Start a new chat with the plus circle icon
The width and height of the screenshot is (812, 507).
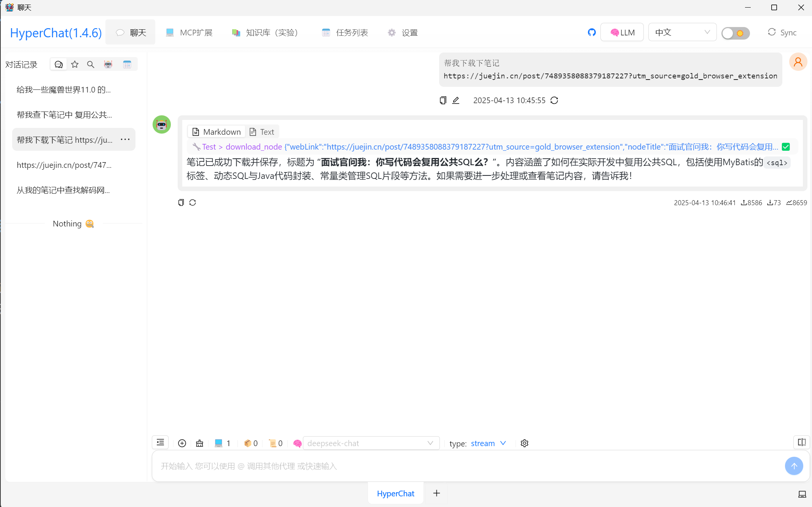tap(182, 443)
